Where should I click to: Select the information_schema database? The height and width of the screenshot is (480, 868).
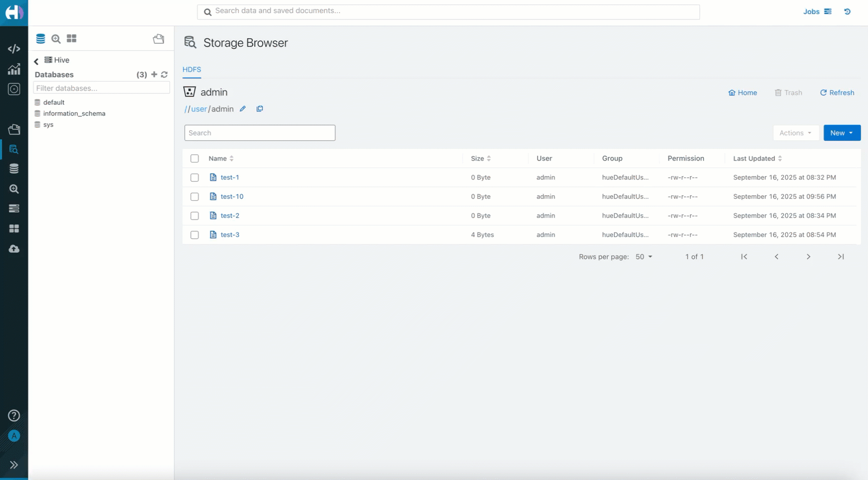point(74,113)
